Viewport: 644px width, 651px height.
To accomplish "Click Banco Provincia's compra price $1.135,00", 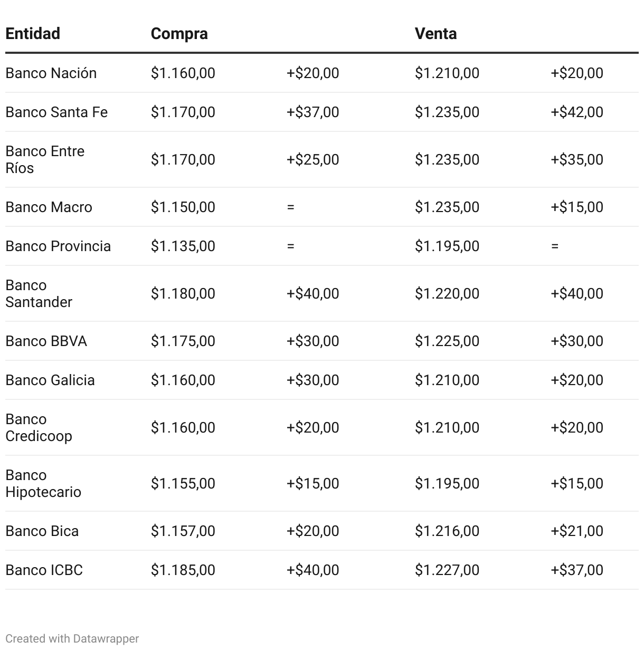I will pyautogui.click(x=183, y=246).
